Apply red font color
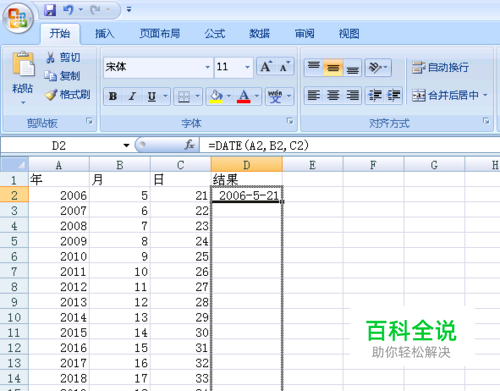This screenshot has width=500, height=391. tap(244, 96)
